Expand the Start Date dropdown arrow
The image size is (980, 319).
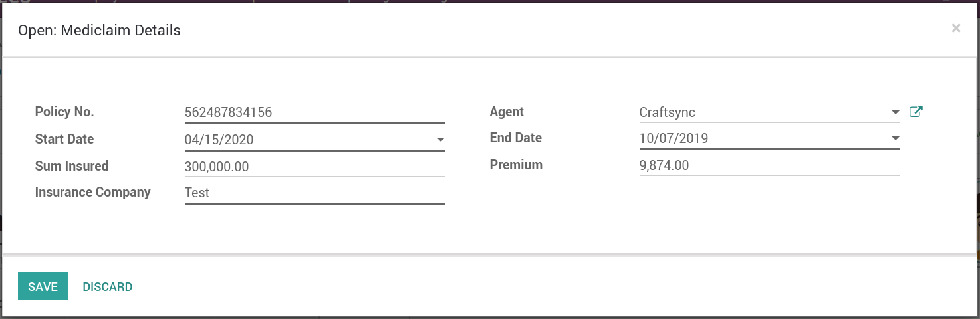click(440, 140)
